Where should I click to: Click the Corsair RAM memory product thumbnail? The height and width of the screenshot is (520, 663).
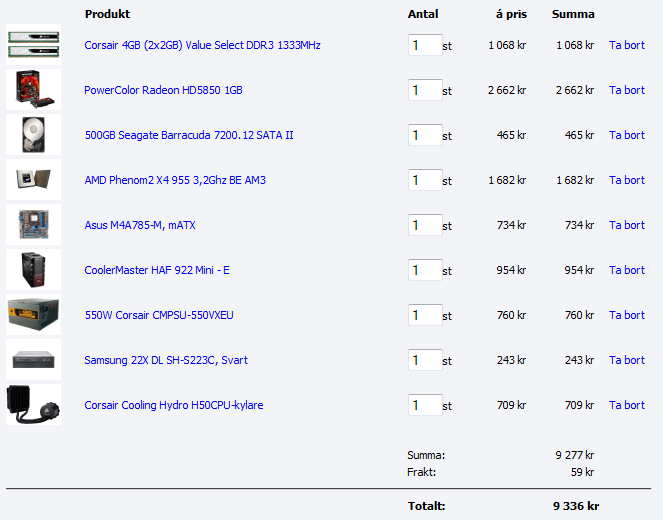pos(33,45)
